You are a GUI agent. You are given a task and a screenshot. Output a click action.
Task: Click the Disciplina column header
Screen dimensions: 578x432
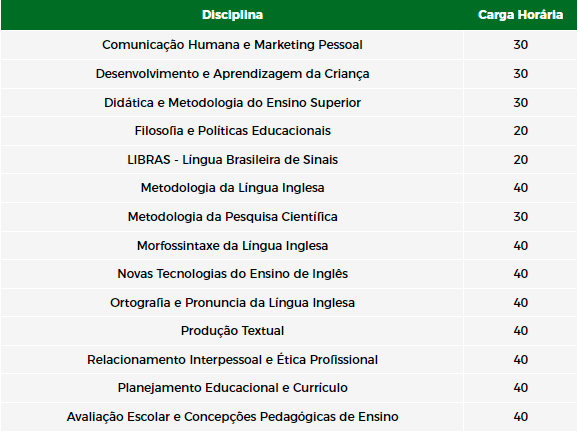(232, 15)
